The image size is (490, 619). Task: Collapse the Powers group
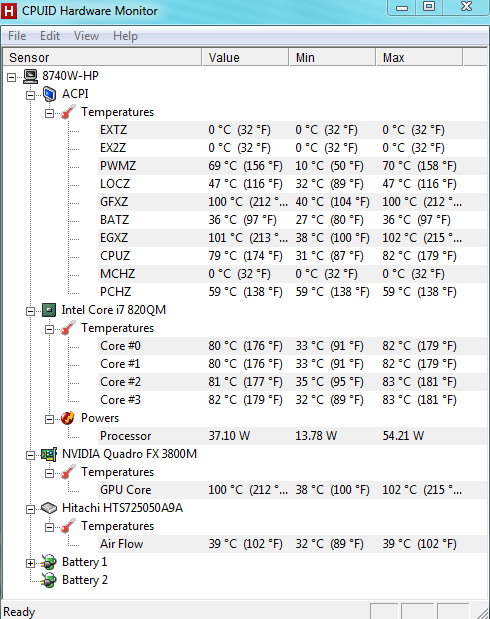click(x=49, y=419)
